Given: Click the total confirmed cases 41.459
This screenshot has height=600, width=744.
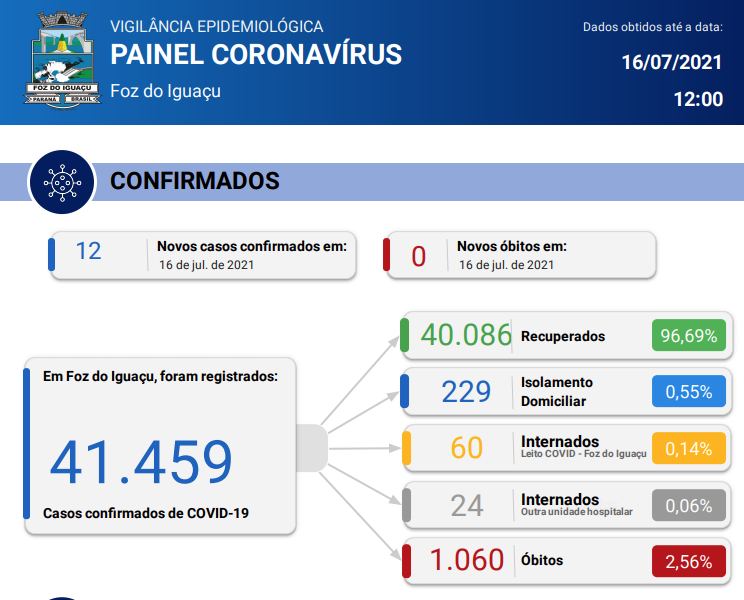Looking at the screenshot, I should [141, 462].
